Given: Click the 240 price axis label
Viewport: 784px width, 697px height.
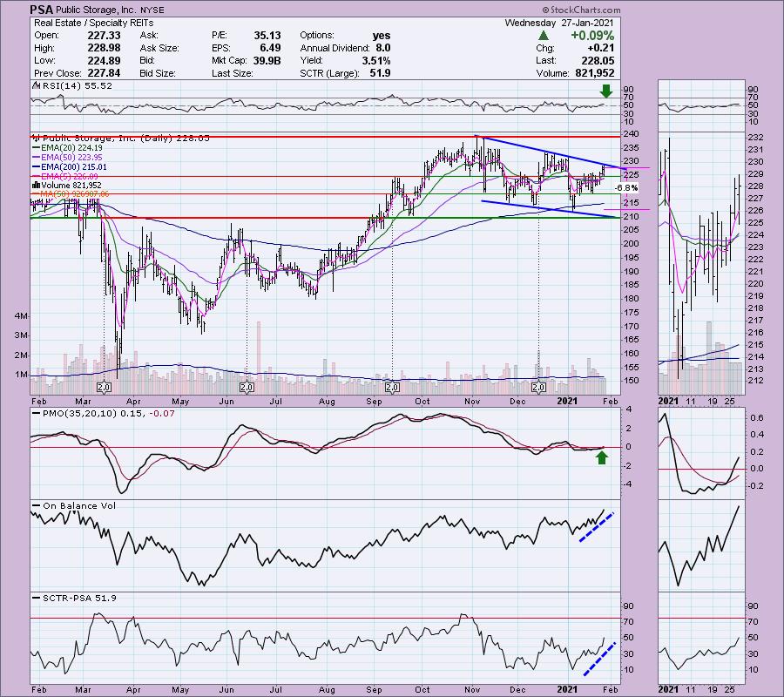Looking at the screenshot, I should pyautogui.click(x=629, y=134).
